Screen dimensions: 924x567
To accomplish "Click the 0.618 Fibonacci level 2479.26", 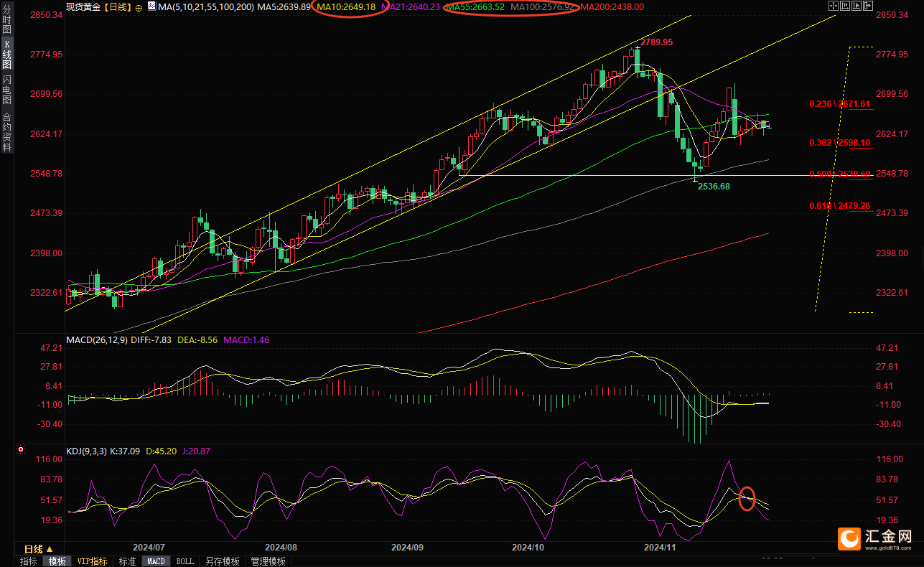I will tap(839, 206).
